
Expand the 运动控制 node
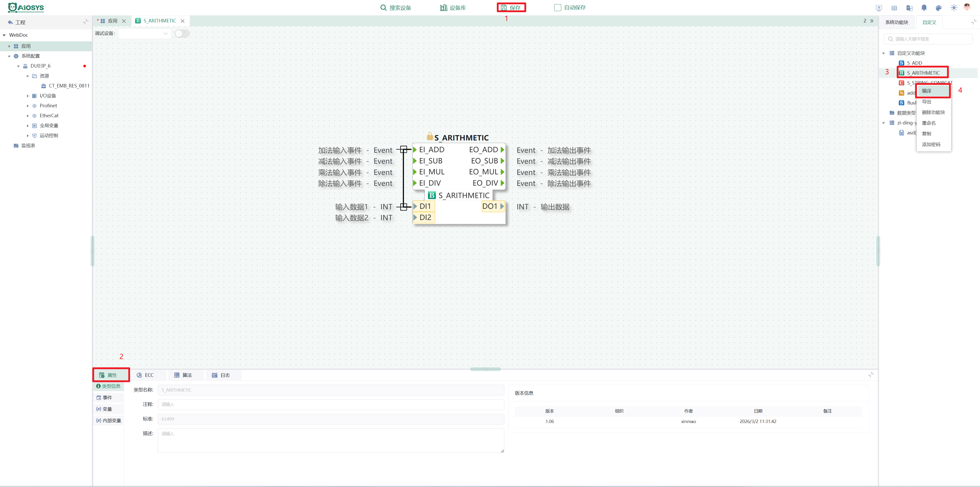coord(28,135)
